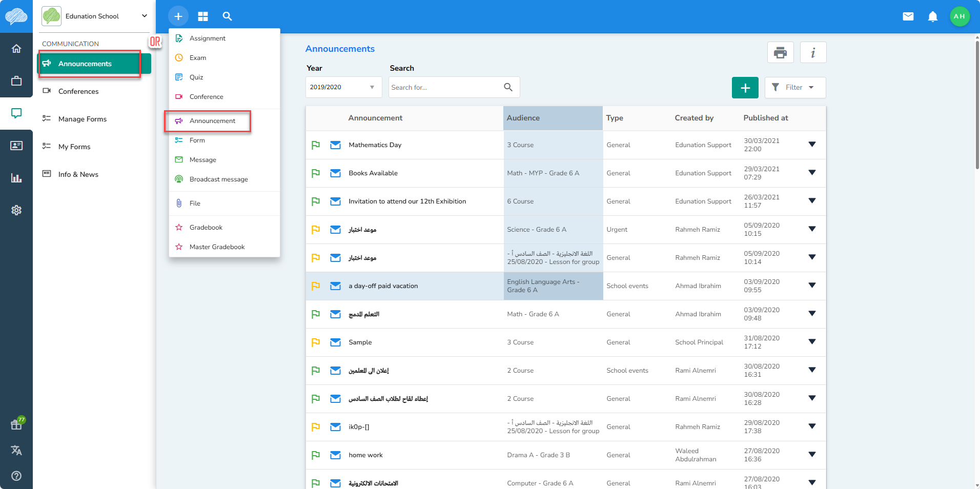Click the search icon in Search field
This screenshot has width=980, height=489.
508,87
